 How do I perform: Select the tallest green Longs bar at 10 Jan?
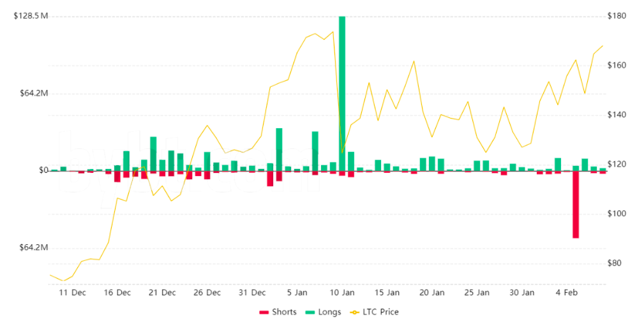click(342, 94)
